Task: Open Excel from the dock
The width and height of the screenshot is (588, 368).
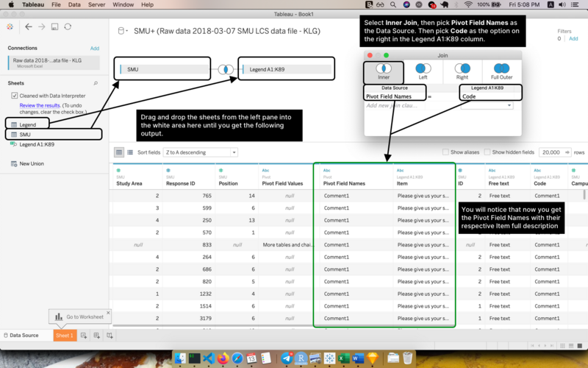Action: (x=343, y=358)
